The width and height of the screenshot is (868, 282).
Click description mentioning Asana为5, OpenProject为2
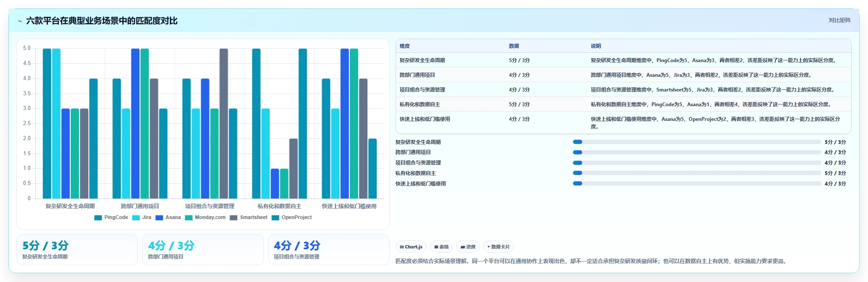pyautogui.click(x=715, y=123)
